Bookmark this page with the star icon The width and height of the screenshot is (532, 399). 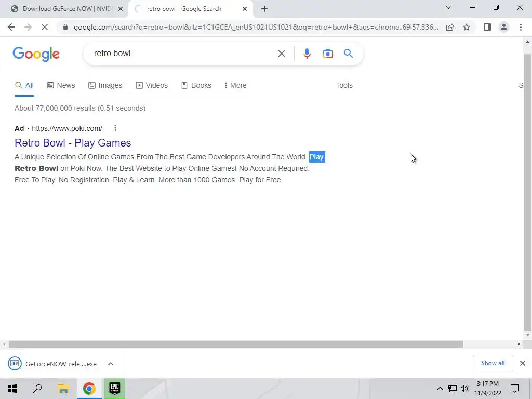click(x=467, y=27)
